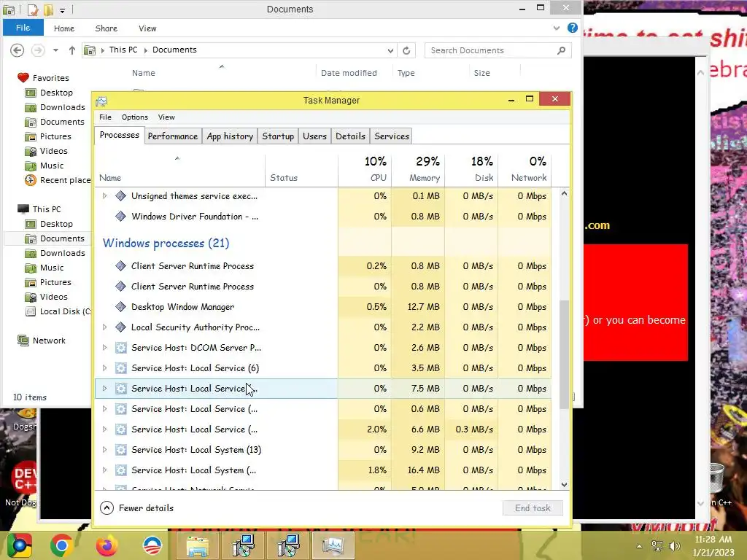Click Fewer details toggle
The width and height of the screenshot is (747, 560).
pyautogui.click(x=136, y=508)
